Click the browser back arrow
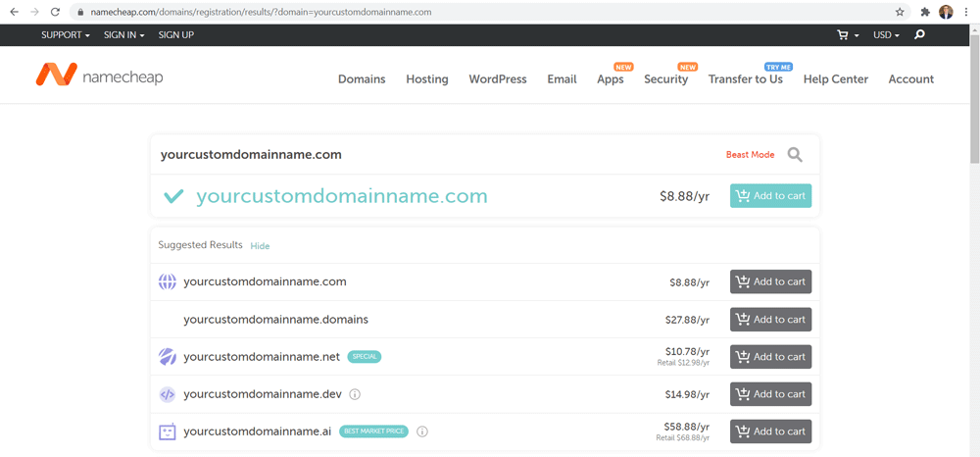The width and height of the screenshot is (980, 457). coord(15,12)
